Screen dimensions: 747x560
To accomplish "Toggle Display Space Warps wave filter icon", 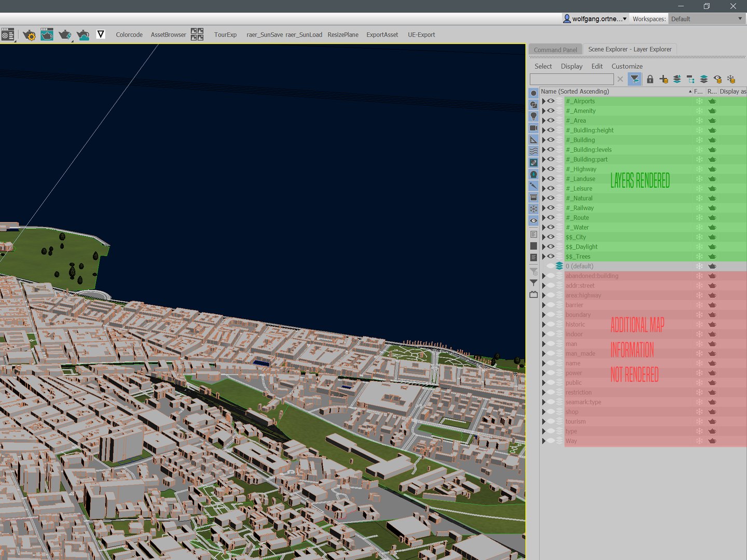I will click(533, 151).
